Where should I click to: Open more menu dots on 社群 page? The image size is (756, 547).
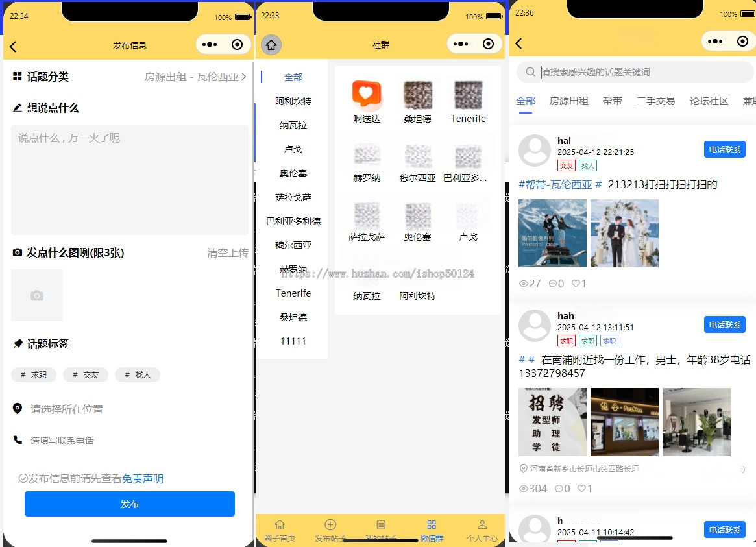tap(461, 44)
